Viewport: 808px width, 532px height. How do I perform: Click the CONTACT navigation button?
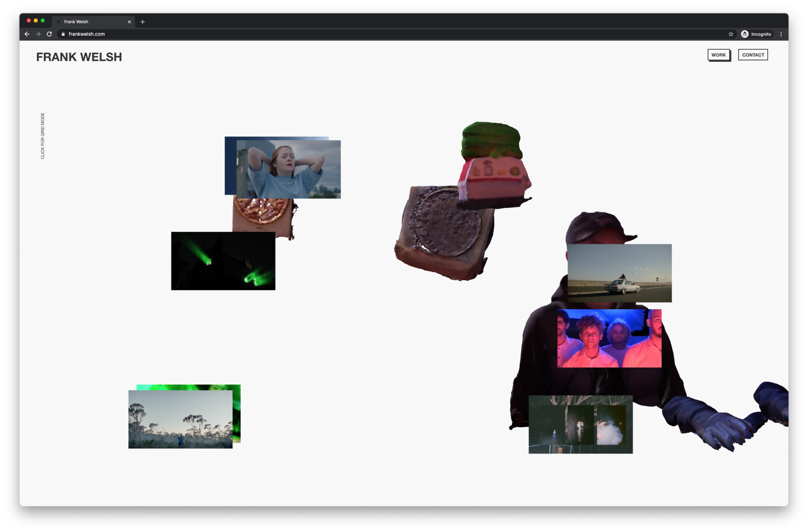tap(753, 55)
